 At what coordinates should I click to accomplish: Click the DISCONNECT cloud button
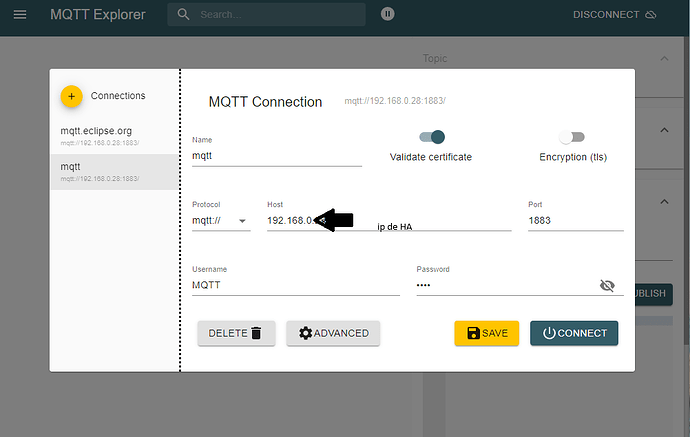pyautogui.click(x=614, y=15)
